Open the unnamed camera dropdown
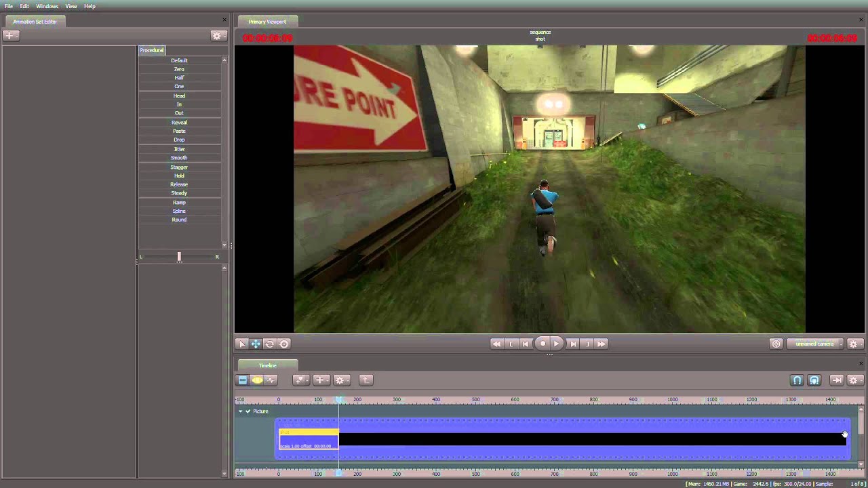Viewport: 868px width, 488px height. pyautogui.click(x=815, y=344)
